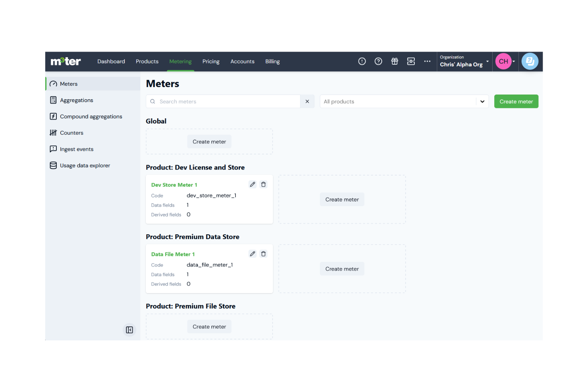Go to the Dashboard tab
The image size is (588, 392).
111,61
